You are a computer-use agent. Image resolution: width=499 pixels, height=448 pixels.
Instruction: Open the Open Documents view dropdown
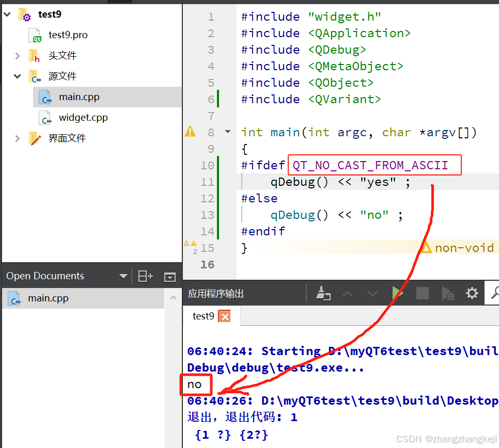point(123,276)
